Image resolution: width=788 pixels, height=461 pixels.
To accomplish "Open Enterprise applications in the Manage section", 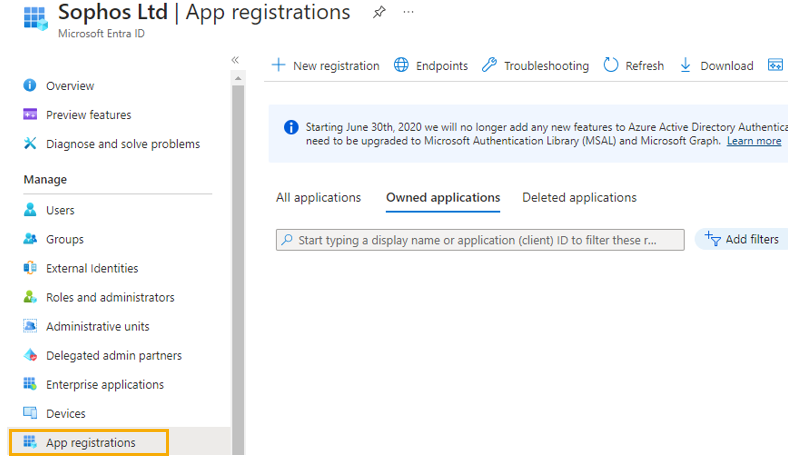I will point(105,384).
